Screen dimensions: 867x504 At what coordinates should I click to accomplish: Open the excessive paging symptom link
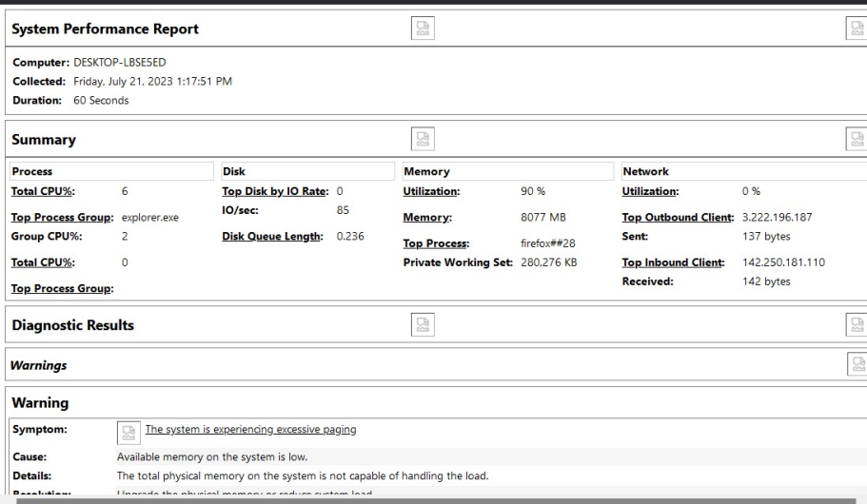[249, 430]
